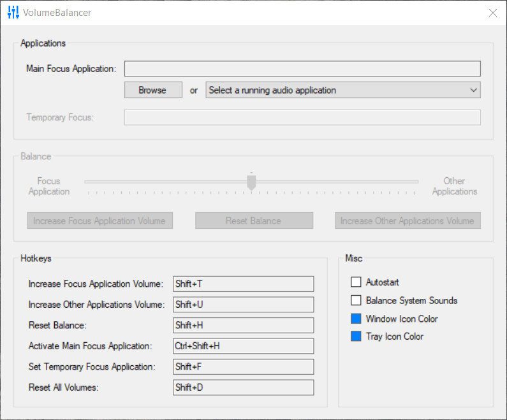This screenshot has width=507, height=420.
Task: Click the "Balance" group title
Action: 36,156
